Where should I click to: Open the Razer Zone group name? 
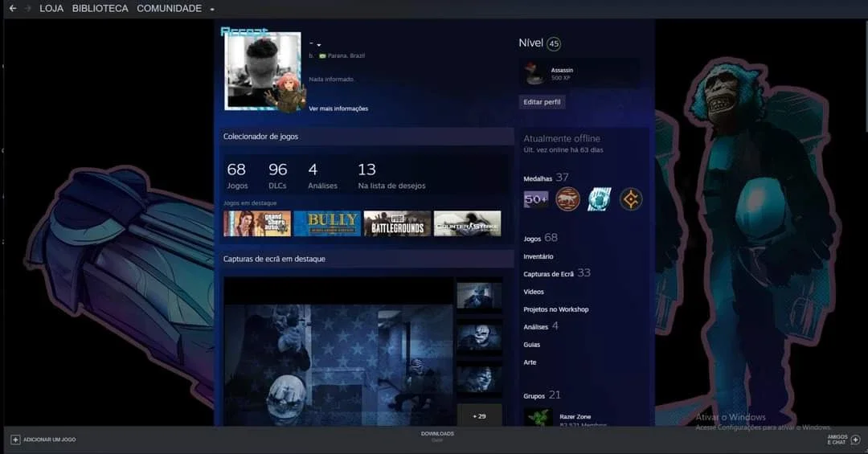[x=575, y=417]
